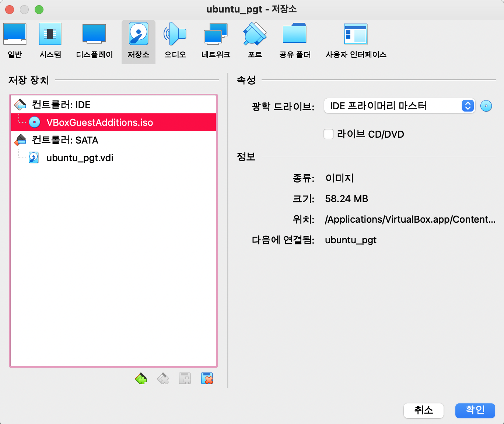This screenshot has width=504, height=424.
Task: Click the 취소 (Cancel) button
Action: [424, 410]
